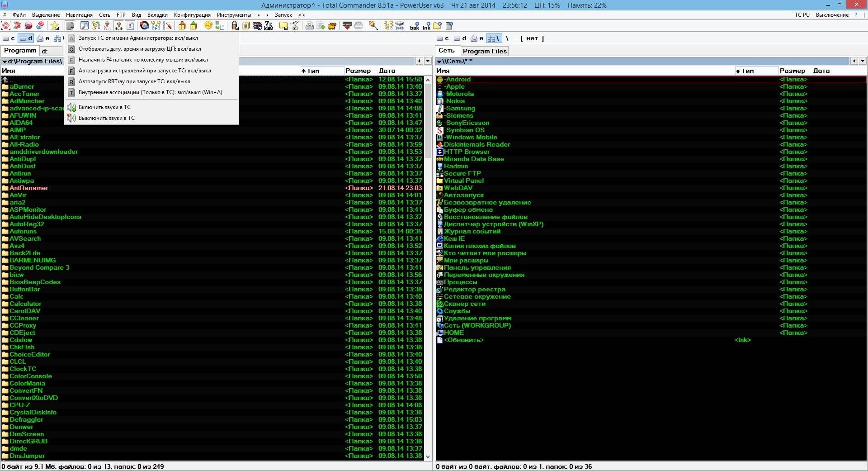Open the Выключение menu

tap(832, 15)
